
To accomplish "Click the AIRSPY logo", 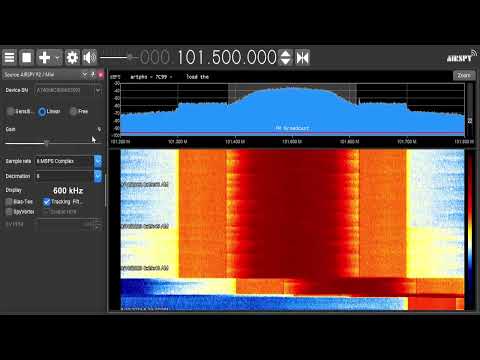I will pyautogui.click(x=462, y=57).
